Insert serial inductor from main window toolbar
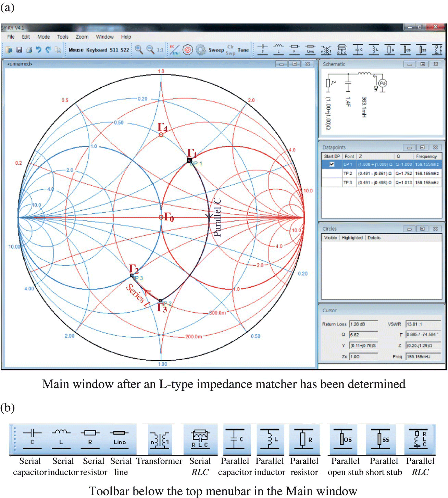Viewport: 448px width, 498px height. coord(278,50)
